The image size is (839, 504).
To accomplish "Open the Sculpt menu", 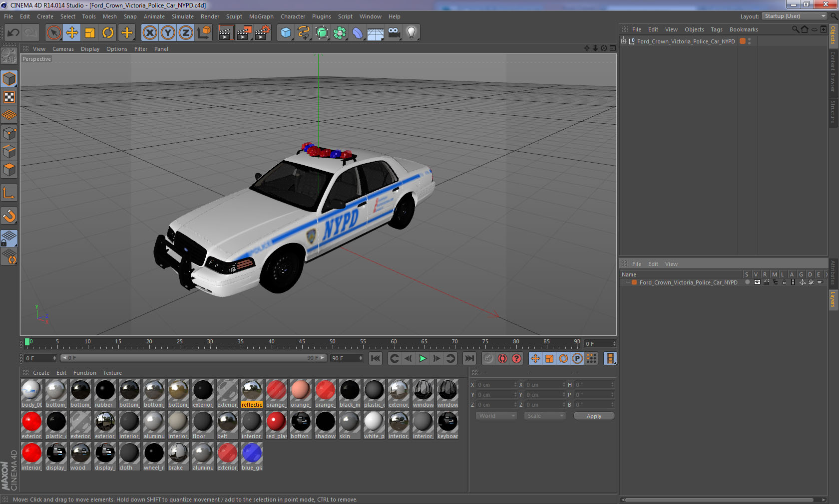I will coord(234,16).
